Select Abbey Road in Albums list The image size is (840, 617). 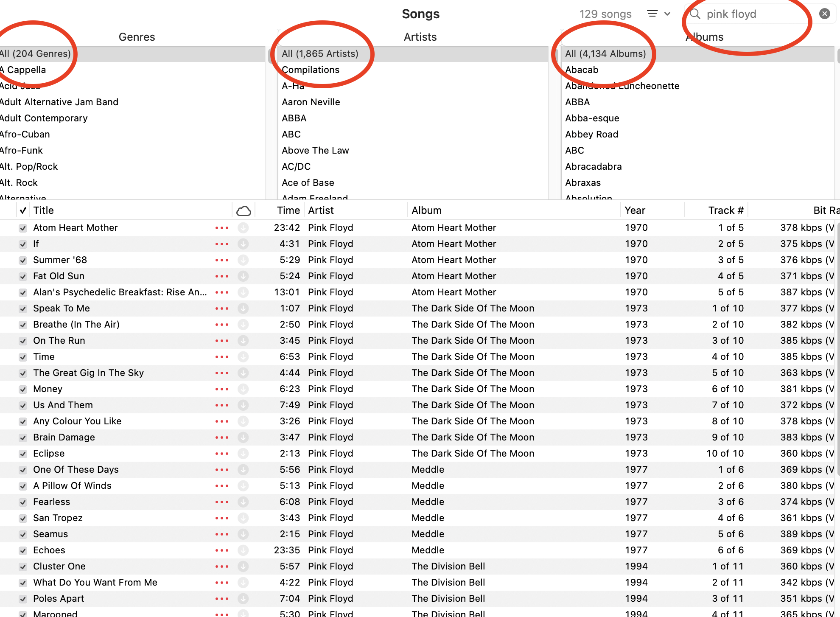click(x=591, y=135)
